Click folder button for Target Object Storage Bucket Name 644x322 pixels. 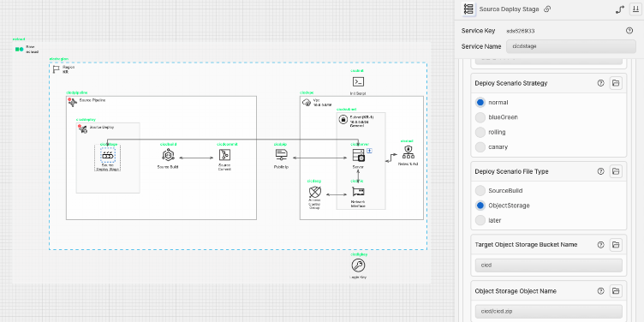coord(615,245)
